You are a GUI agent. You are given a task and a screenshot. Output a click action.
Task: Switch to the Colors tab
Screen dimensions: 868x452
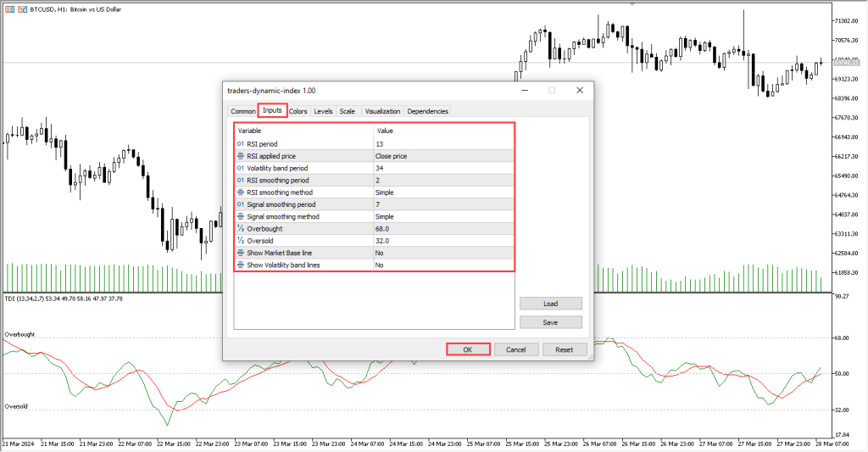coord(298,111)
